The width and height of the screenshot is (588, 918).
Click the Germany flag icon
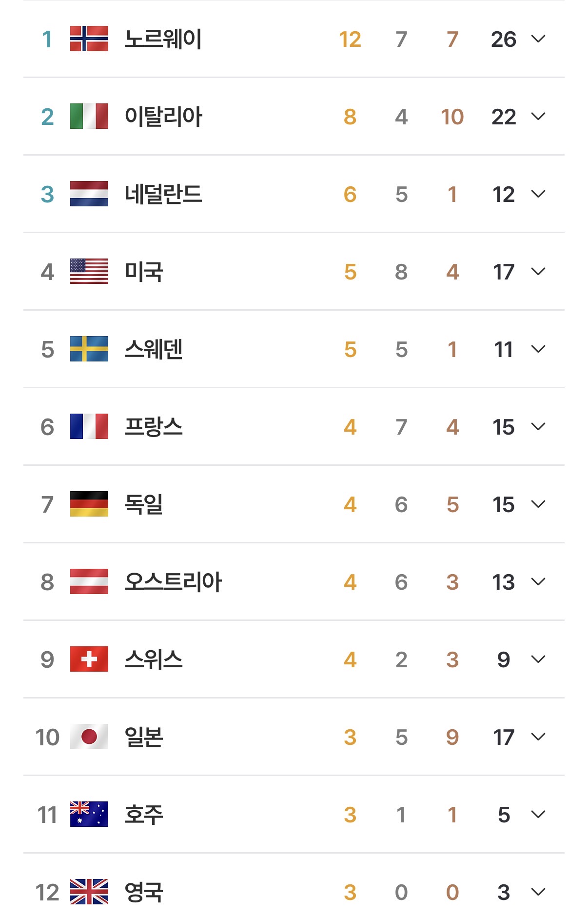(89, 504)
